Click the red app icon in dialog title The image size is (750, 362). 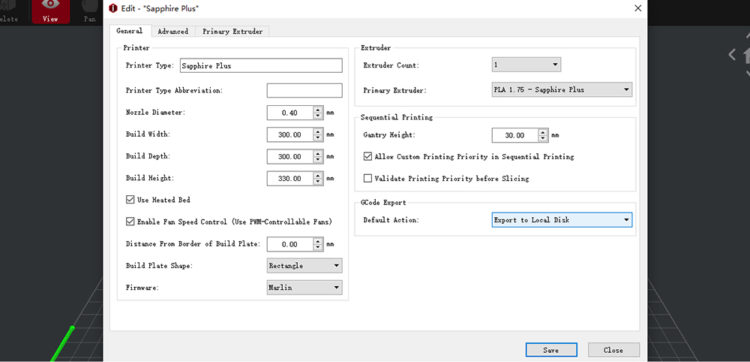[x=113, y=8]
